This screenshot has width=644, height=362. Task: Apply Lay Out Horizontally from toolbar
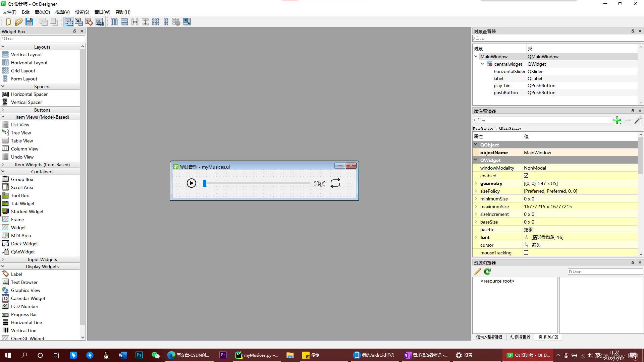click(114, 22)
